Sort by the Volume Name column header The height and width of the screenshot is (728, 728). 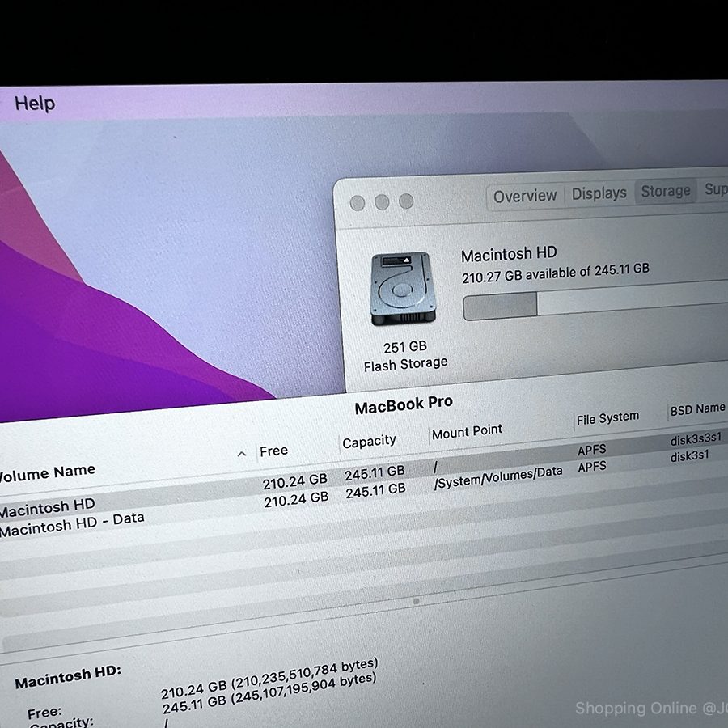[x=46, y=473]
